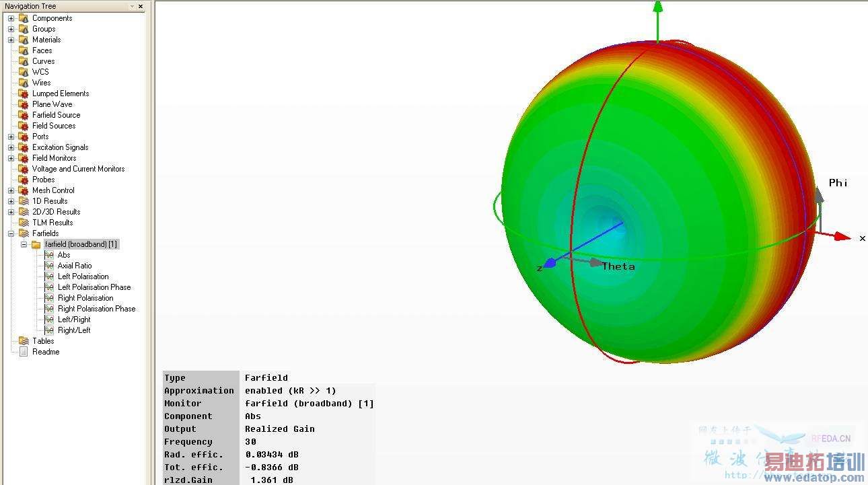Click the WCS folder icon
868x485 pixels.
pos(24,72)
